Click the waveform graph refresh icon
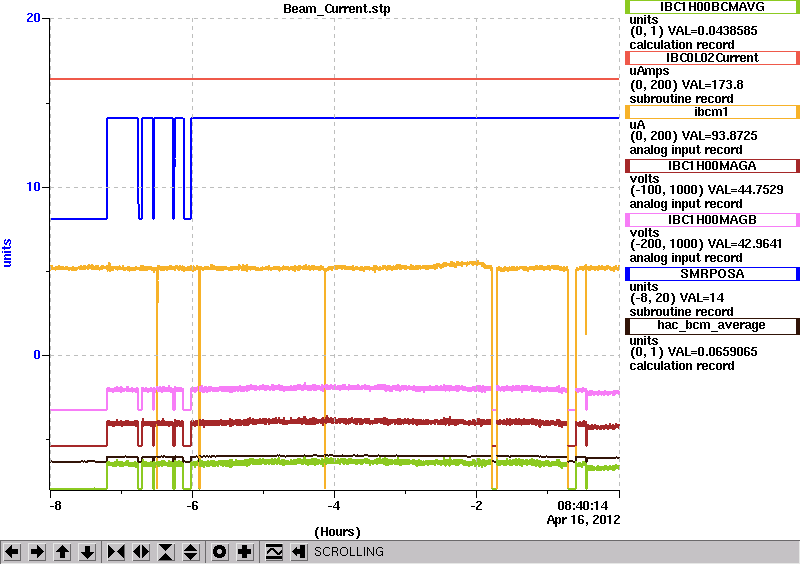The height and width of the screenshot is (564, 800). 274,552
